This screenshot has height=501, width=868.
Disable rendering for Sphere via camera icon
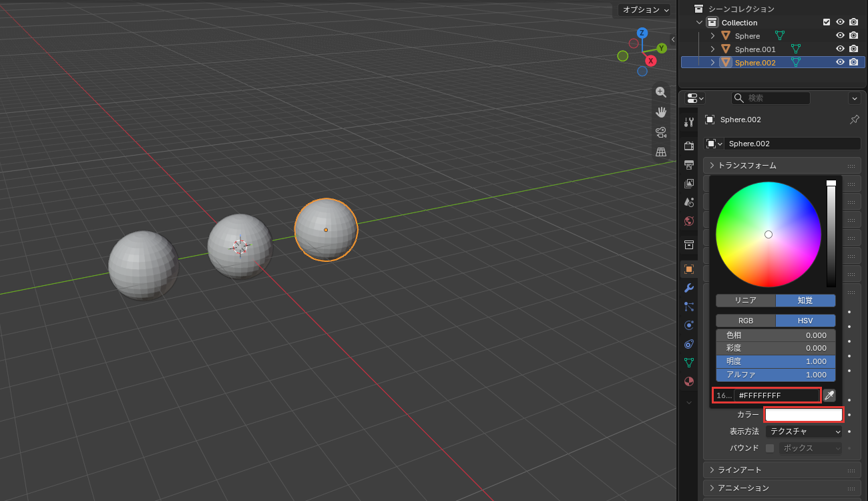coord(853,35)
